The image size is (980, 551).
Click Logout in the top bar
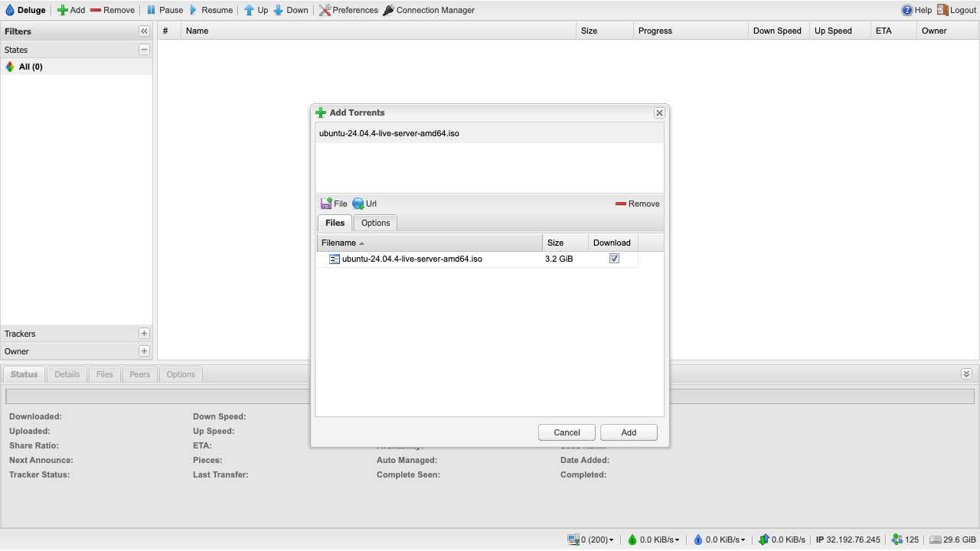[x=956, y=10]
